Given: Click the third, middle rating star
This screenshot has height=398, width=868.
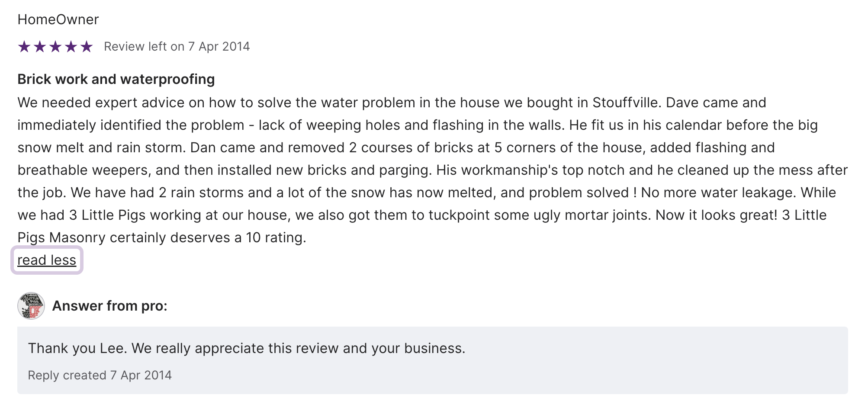Looking at the screenshot, I should tap(55, 47).
